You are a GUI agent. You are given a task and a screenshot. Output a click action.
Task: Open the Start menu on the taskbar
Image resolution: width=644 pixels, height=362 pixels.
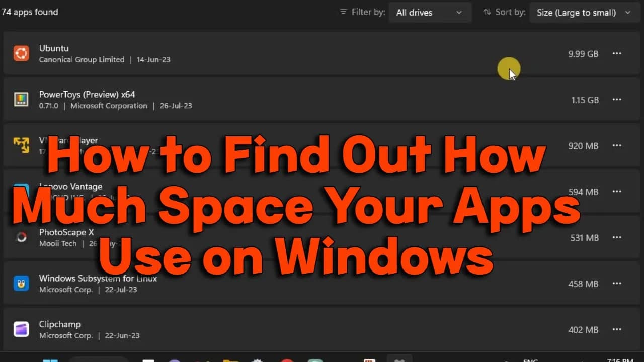pos(51,360)
